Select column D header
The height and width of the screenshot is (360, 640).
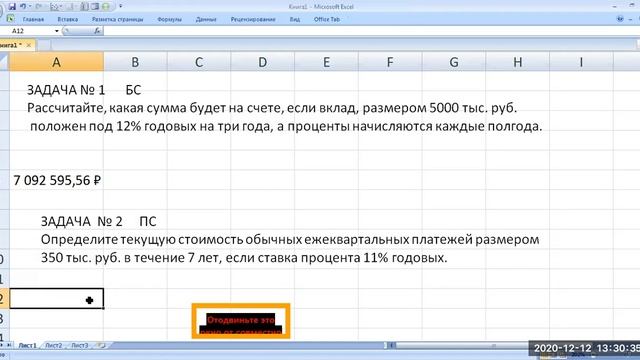[x=262, y=62]
